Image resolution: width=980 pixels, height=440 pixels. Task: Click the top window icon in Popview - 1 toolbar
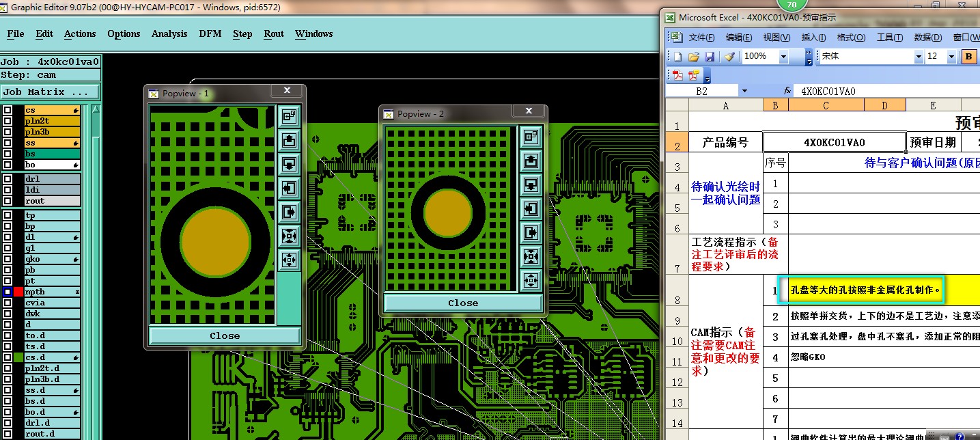pyautogui.click(x=289, y=117)
